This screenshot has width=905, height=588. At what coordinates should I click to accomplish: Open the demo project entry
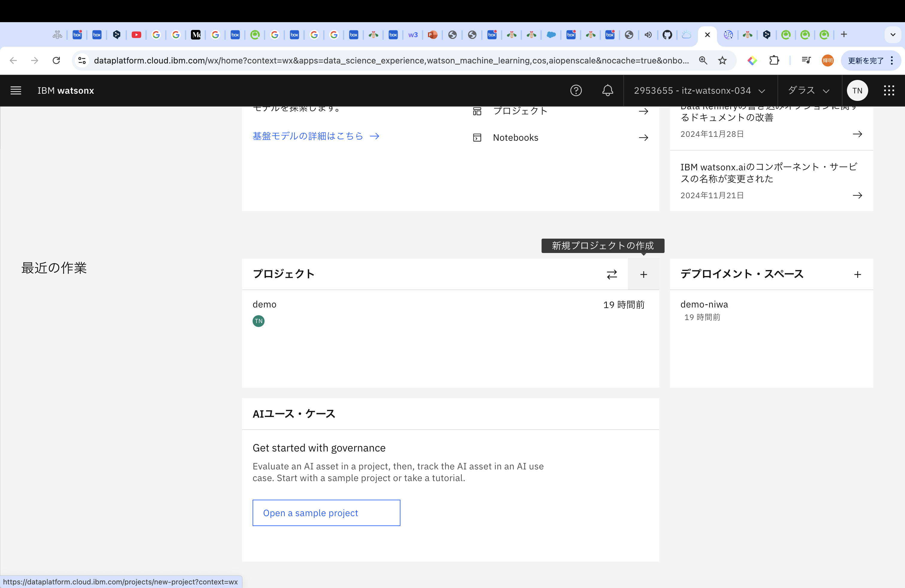coord(265,304)
